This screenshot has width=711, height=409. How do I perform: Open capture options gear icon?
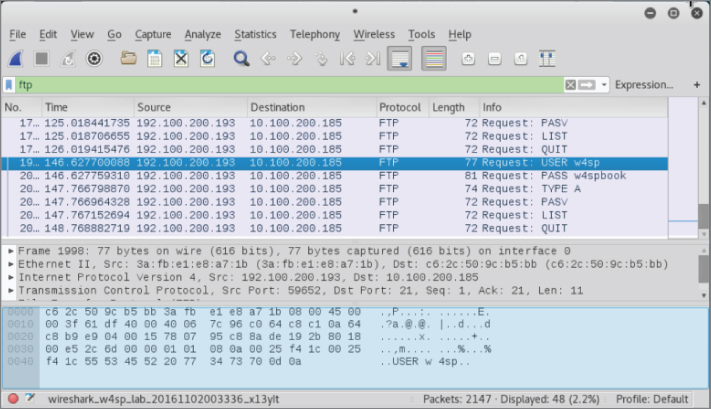click(x=94, y=58)
